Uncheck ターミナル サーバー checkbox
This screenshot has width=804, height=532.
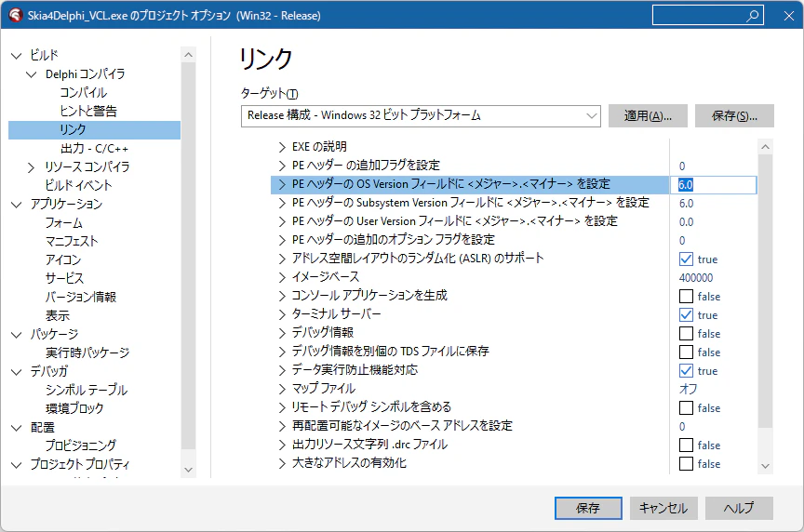686,314
